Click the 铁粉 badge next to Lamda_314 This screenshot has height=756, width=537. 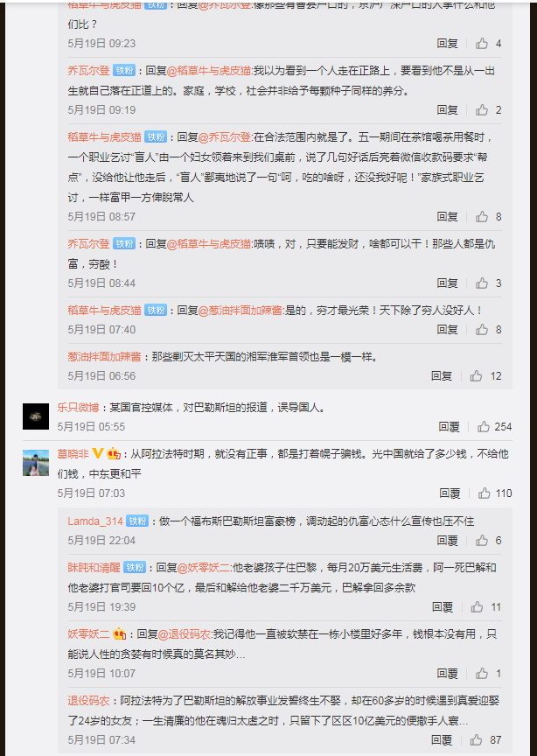pos(137,521)
